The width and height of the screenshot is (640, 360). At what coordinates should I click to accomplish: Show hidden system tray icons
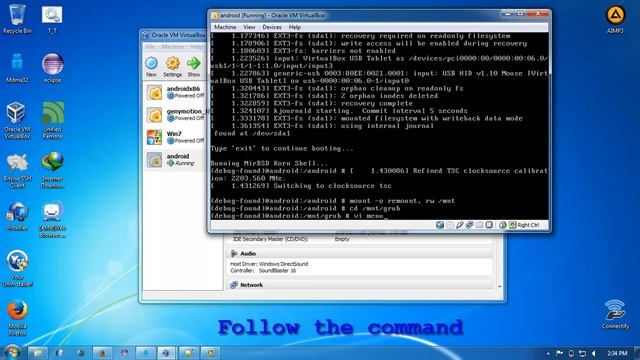[548, 353]
